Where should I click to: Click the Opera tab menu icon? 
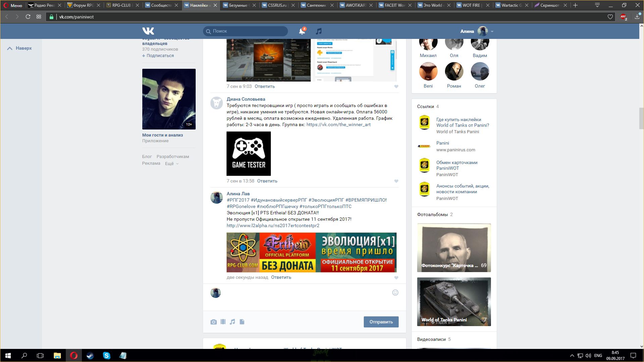(x=597, y=5)
